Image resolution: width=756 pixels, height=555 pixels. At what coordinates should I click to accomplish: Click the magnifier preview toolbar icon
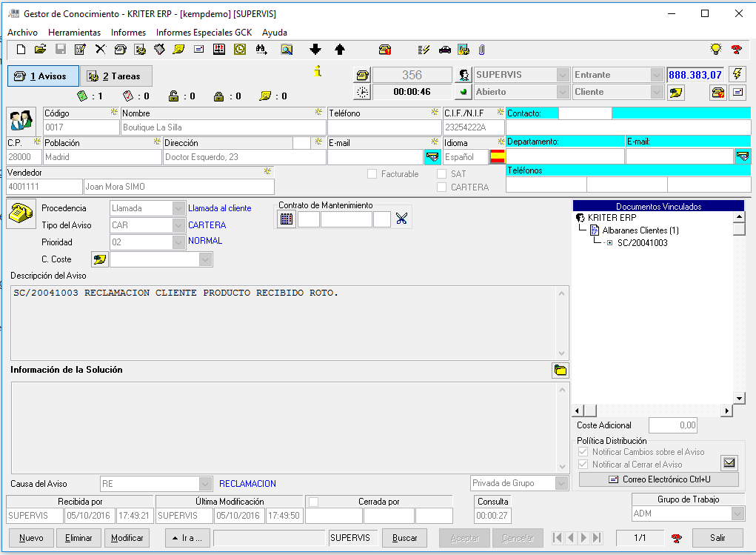click(x=287, y=49)
